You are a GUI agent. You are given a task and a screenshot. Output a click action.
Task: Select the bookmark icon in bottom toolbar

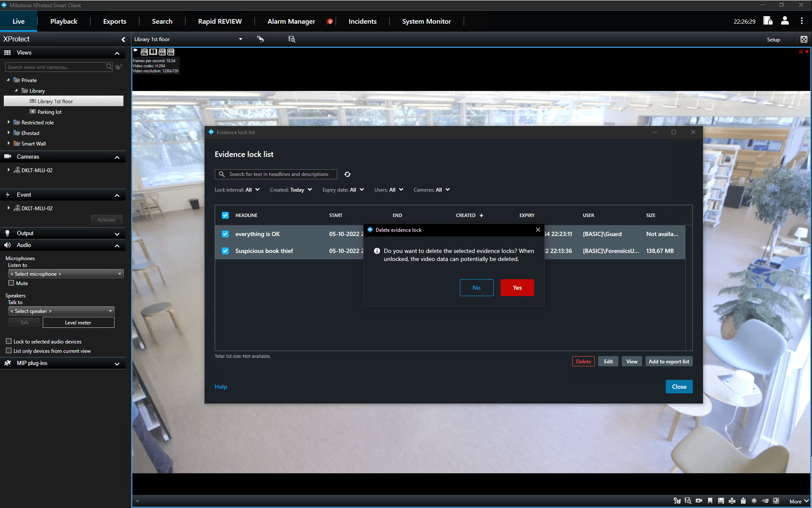710,501
